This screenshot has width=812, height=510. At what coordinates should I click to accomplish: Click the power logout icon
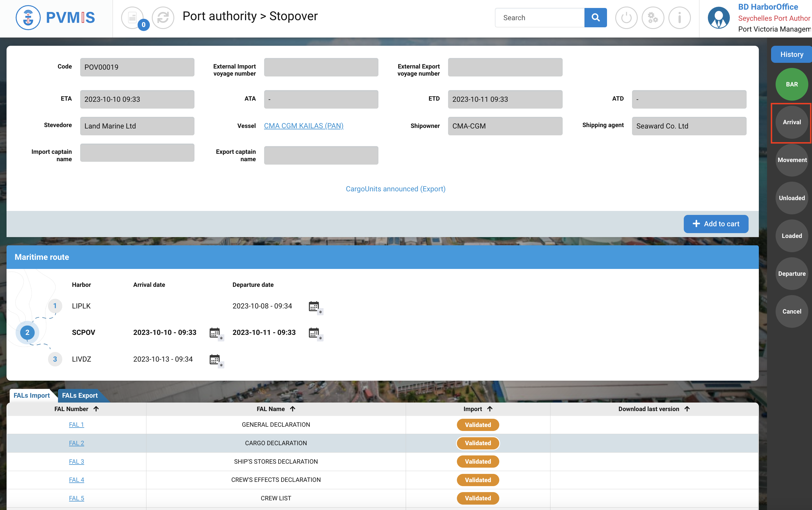pyautogui.click(x=626, y=18)
